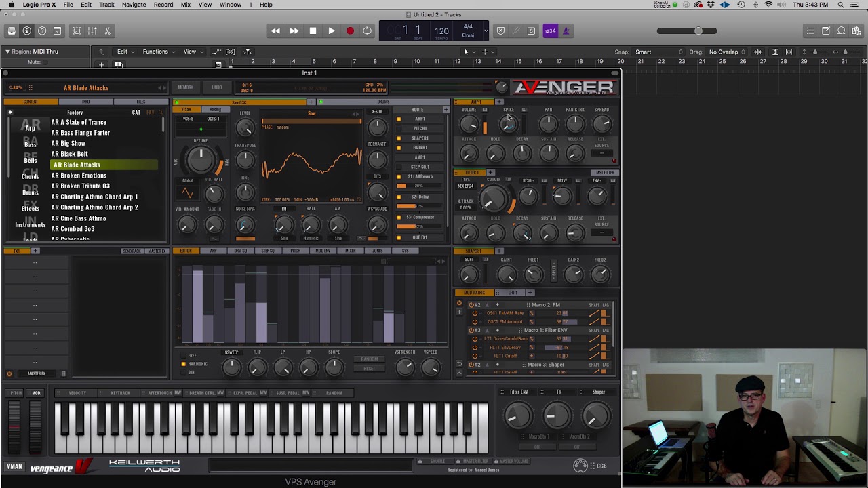868x488 pixels.
Task: Click the Wi-Fi icon in the menu bar
Action: tap(768, 5)
